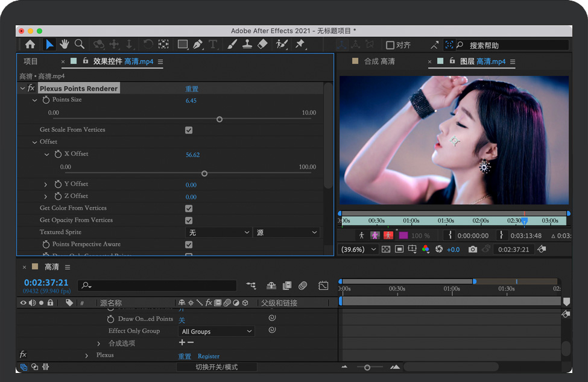Select the Clone Stamp tool
Viewport: 588px width, 382px height.
click(x=247, y=44)
